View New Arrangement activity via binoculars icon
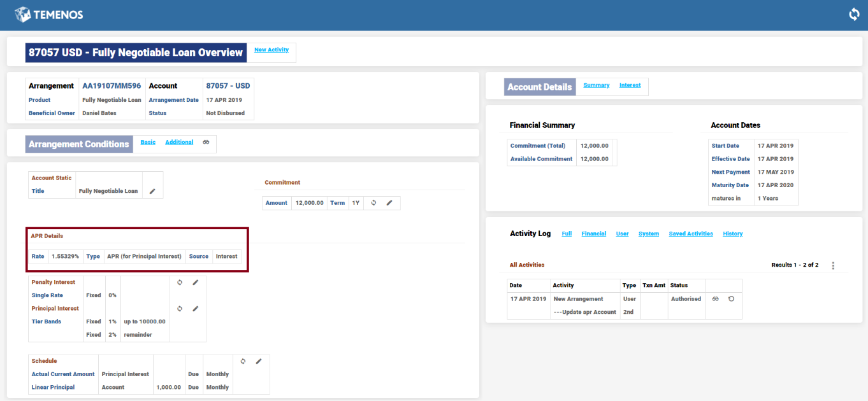868x401 pixels. point(716,299)
